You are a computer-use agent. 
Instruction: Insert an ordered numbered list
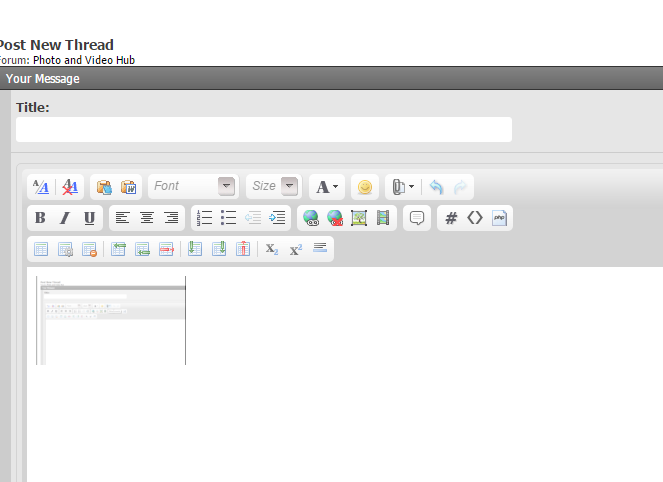(205, 218)
